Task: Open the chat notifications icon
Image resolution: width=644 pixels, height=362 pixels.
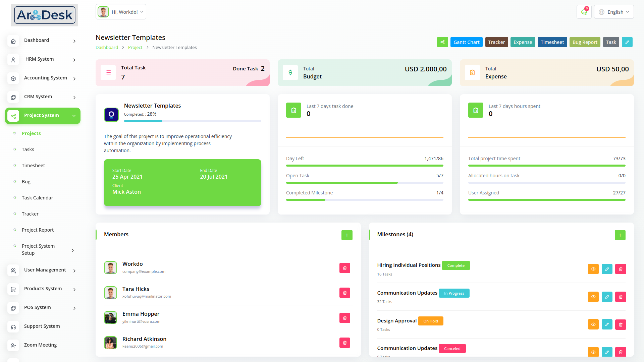Action: 584,12
